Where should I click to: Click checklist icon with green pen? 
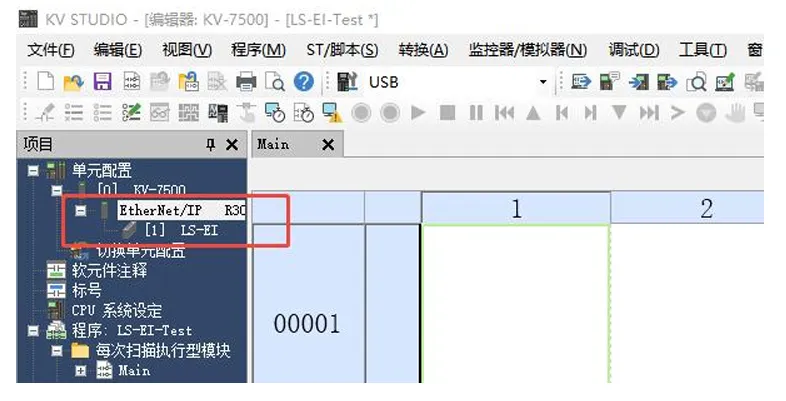132,113
